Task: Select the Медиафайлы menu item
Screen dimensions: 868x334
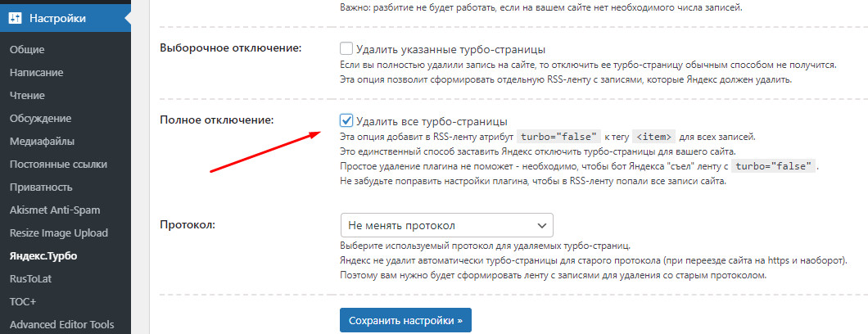Action: coord(42,141)
